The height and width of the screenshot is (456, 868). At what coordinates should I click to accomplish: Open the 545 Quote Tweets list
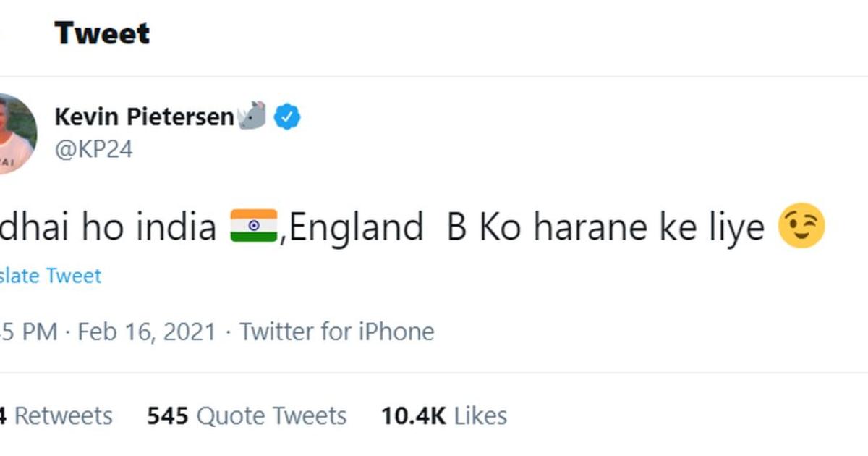coord(247,416)
